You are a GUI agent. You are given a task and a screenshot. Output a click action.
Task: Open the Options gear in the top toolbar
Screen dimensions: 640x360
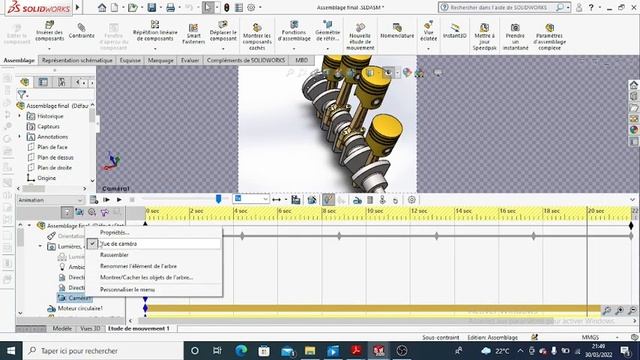(251, 7)
